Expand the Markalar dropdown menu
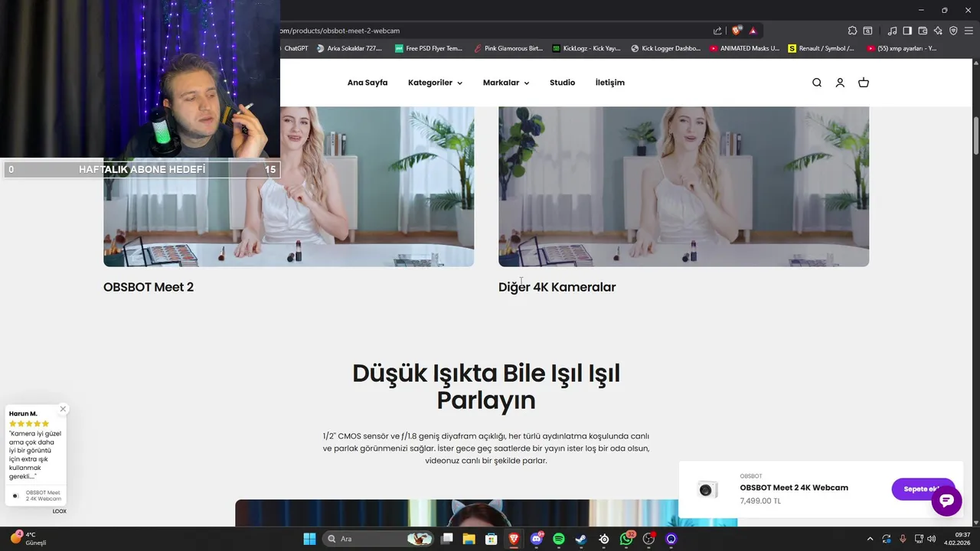This screenshot has height=551, width=980. [506, 83]
